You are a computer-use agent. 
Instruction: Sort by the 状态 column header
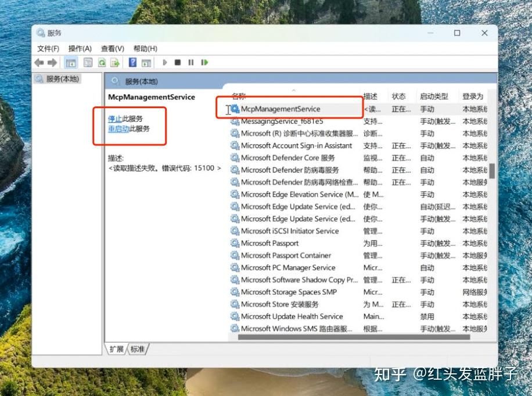click(x=398, y=96)
